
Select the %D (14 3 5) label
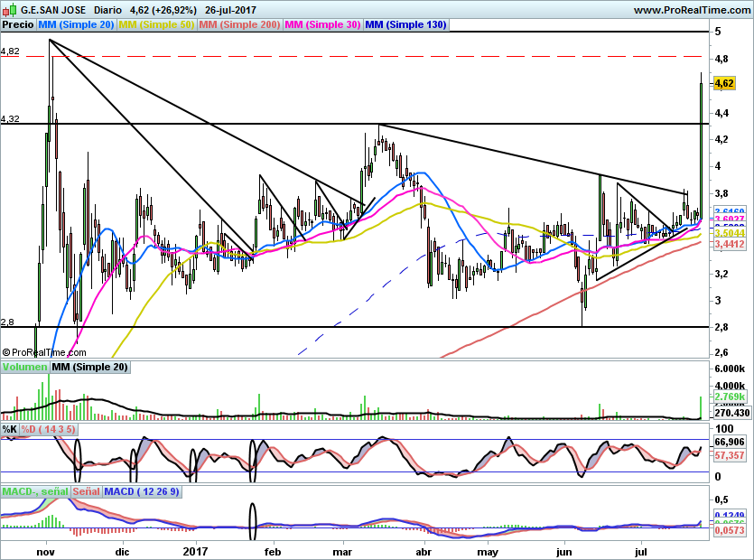point(48,429)
